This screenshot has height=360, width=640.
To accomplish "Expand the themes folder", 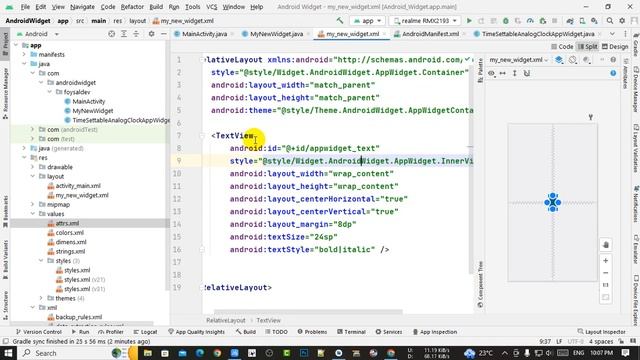I will 41,298.
